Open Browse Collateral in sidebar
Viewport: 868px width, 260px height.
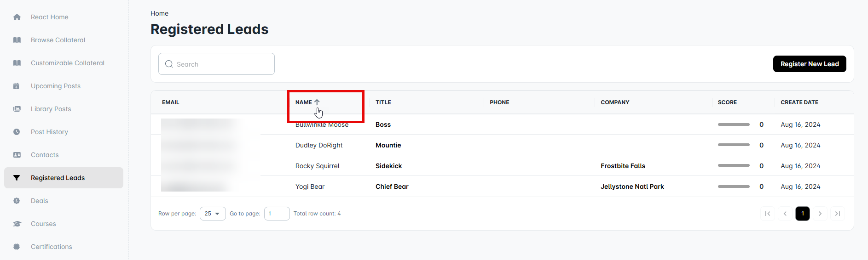point(58,40)
